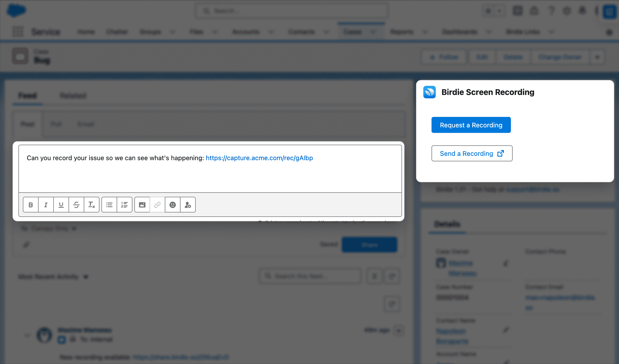Click the Change Owner button
619x364 pixels.
pos(560,57)
